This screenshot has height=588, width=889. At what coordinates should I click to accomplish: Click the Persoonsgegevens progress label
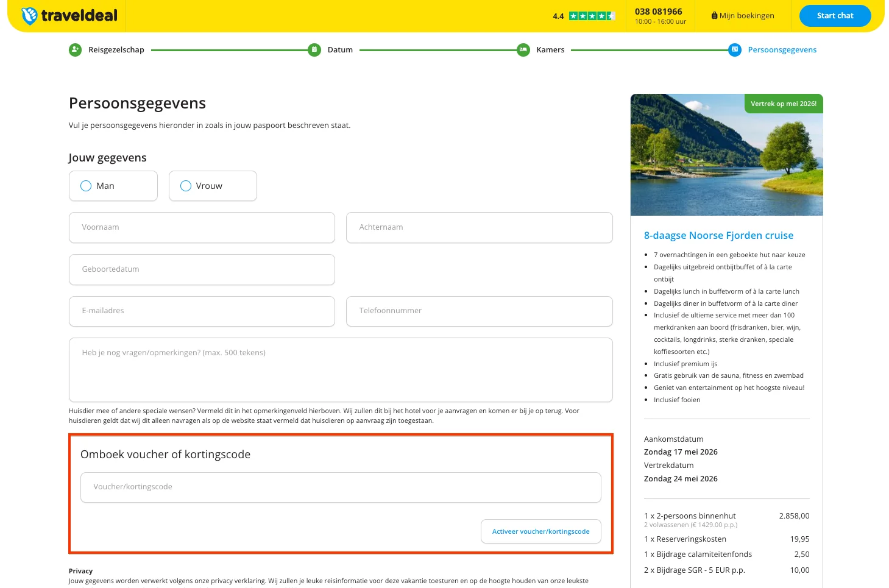(x=782, y=49)
